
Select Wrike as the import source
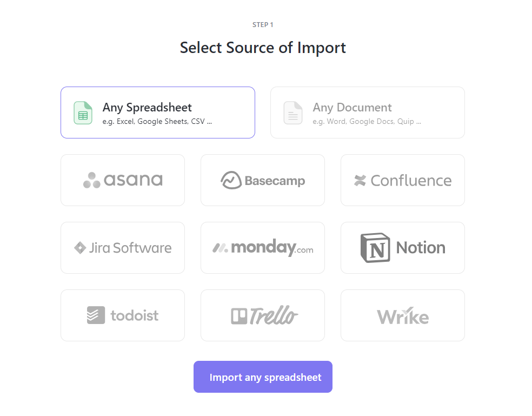(x=402, y=315)
